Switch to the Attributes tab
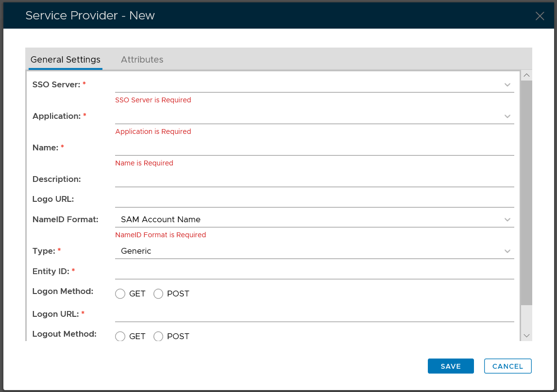Screen dimensions: 557x392 [x=142, y=60]
